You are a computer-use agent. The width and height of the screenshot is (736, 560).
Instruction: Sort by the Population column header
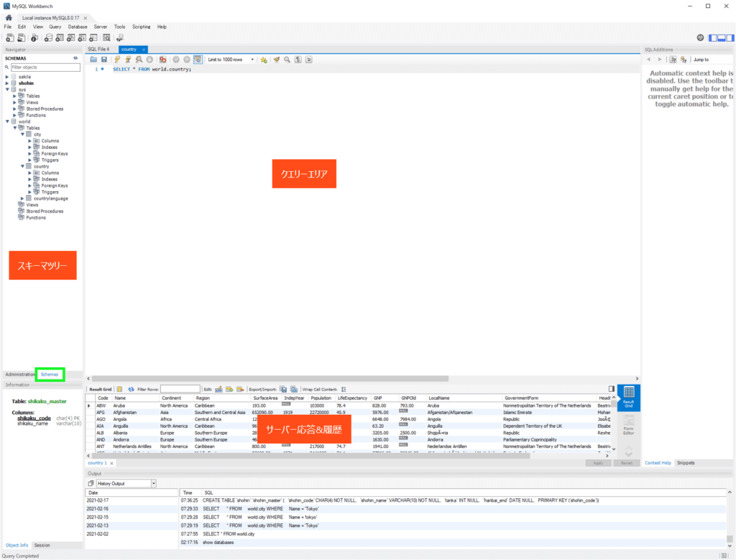[x=321, y=398]
